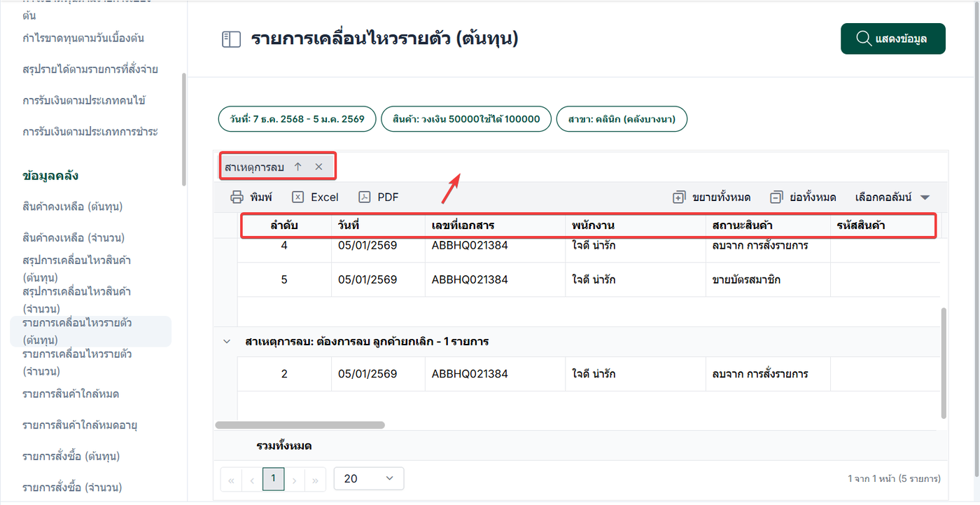This screenshot has width=980, height=505.
Task: Open สินค้าคงเหลือ (จำนวน) in sidebar
Action: click(73, 238)
